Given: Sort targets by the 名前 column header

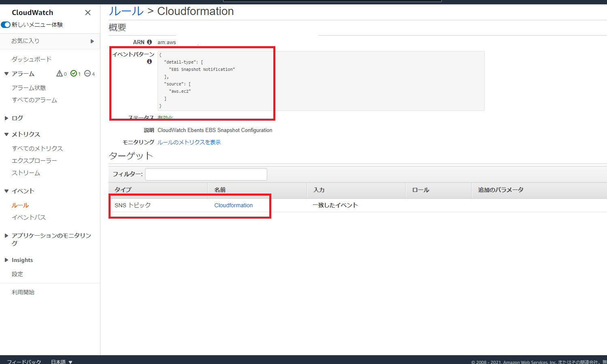Looking at the screenshot, I should point(258,190).
